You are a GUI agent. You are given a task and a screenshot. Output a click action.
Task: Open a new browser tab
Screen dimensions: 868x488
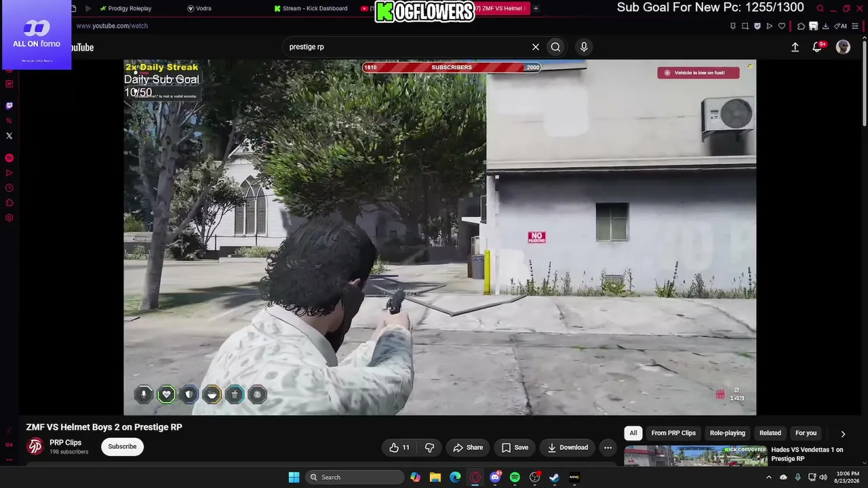[x=536, y=8]
